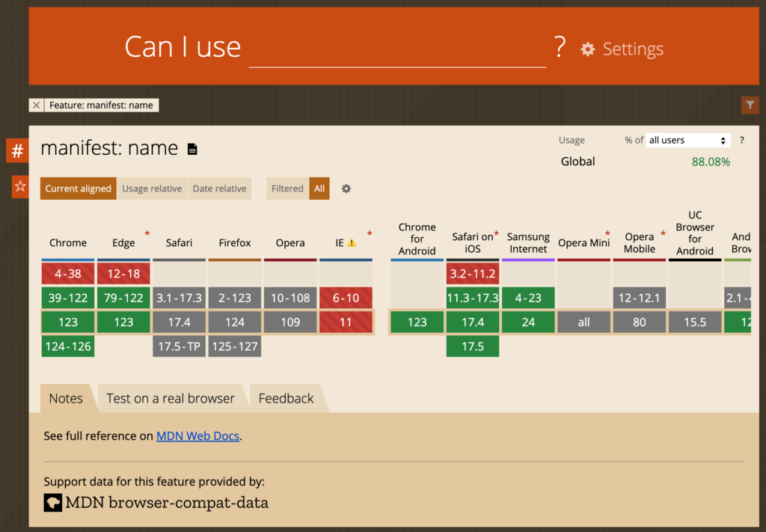Open the Feedback tab
Screen dimensions: 766x532
tap(286, 399)
